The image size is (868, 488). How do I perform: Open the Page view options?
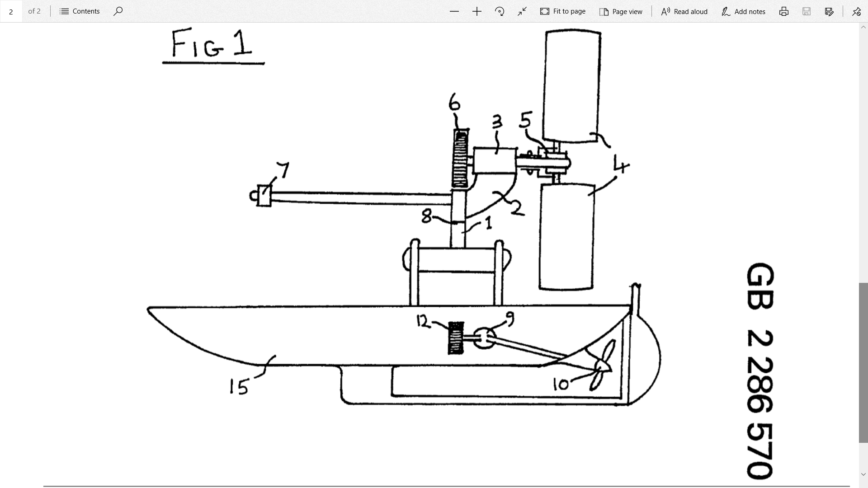click(621, 11)
